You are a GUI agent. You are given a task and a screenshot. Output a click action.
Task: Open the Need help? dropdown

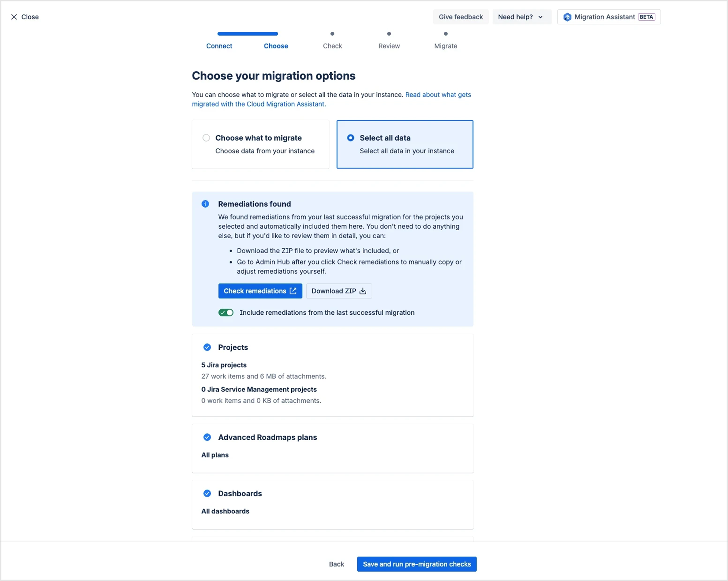522,17
